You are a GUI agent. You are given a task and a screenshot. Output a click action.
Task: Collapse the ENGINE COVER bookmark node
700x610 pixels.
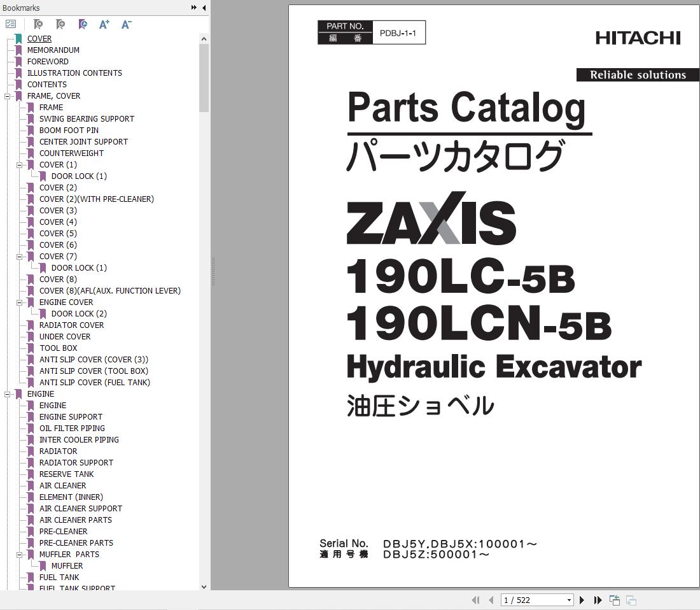click(x=19, y=302)
